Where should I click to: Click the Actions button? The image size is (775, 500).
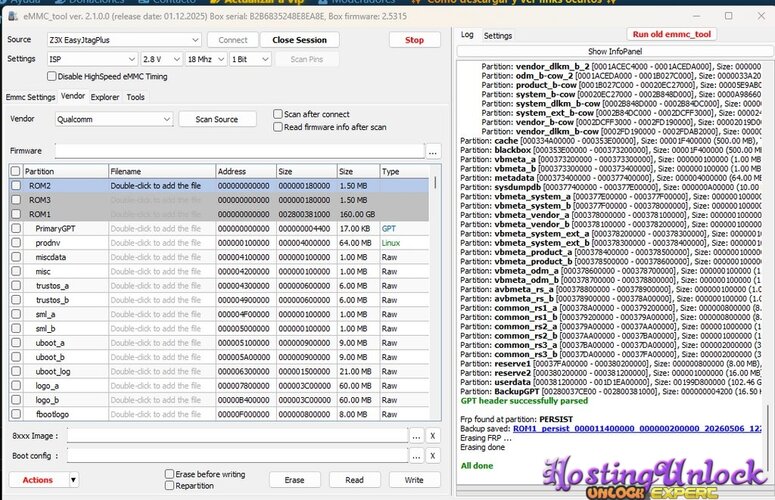(38, 480)
